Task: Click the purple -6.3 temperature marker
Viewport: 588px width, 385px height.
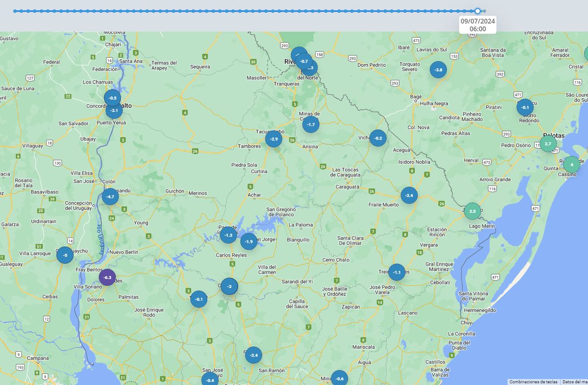Action: pyautogui.click(x=107, y=277)
